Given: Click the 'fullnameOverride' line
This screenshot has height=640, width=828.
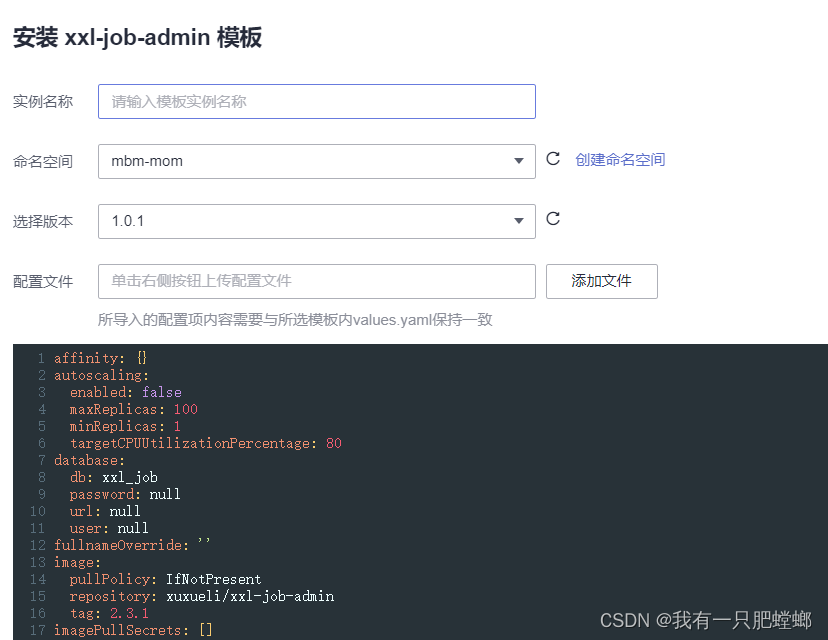Looking at the screenshot, I should pos(132,545).
